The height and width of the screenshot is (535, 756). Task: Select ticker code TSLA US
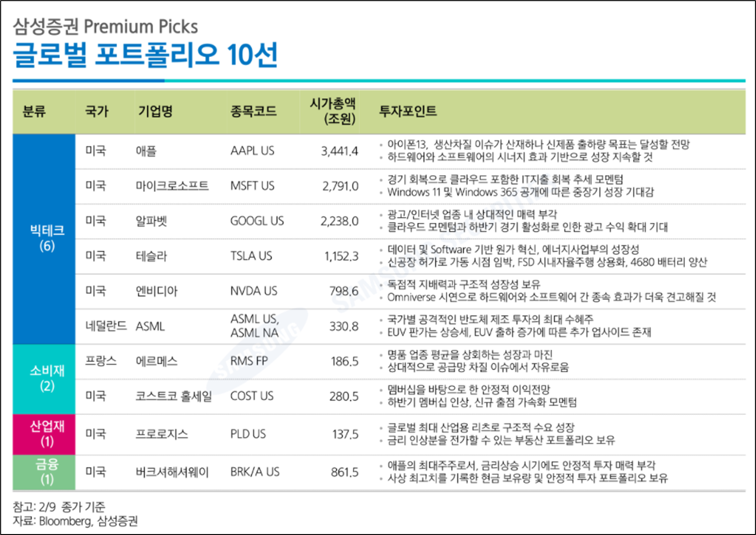point(251,256)
